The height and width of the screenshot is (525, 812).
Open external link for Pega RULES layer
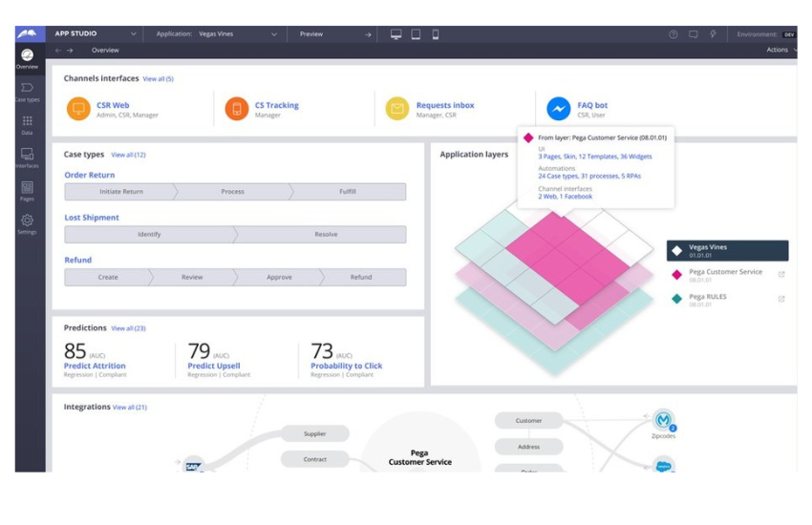(781, 299)
